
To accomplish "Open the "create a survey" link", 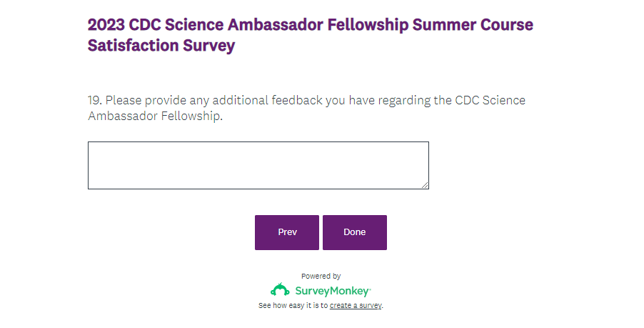I will point(356,306).
